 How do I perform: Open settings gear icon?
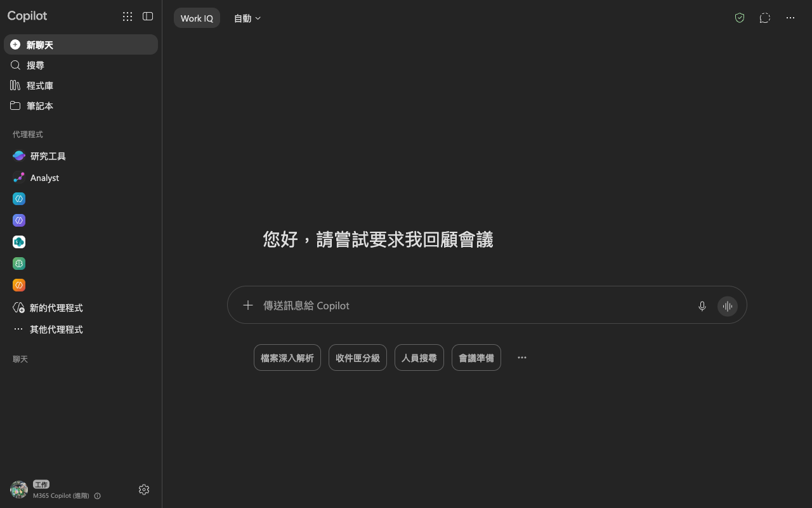[x=144, y=490]
